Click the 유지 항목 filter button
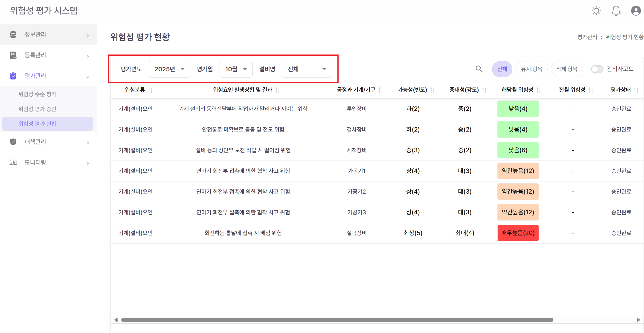The width and height of the screenshot is (644, 333). 531,69
